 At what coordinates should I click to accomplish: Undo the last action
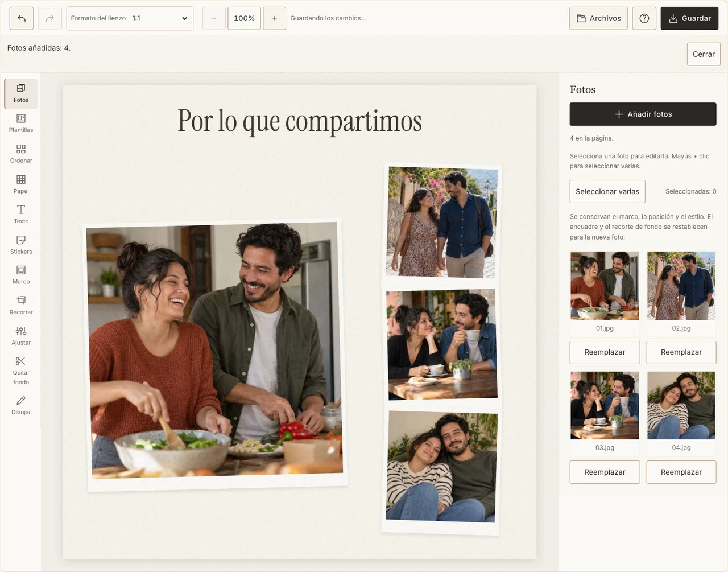tap(22, 18)
